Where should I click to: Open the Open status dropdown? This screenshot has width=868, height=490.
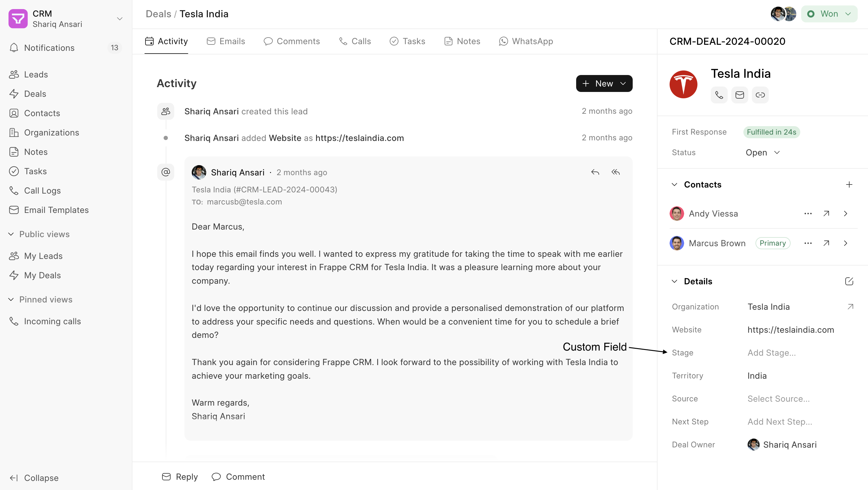pos(763,153)
